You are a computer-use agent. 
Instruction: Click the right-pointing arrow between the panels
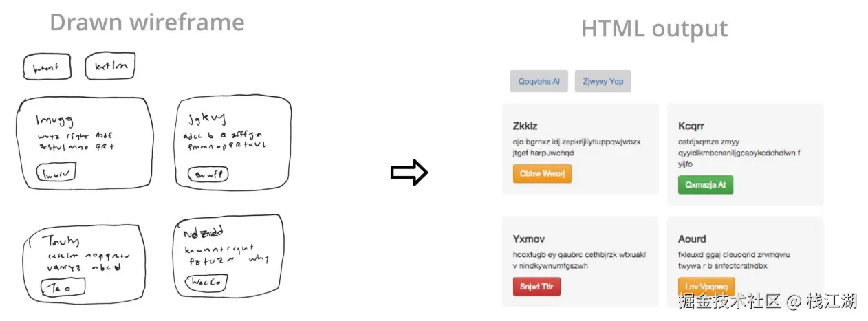(x=409, y=173)
